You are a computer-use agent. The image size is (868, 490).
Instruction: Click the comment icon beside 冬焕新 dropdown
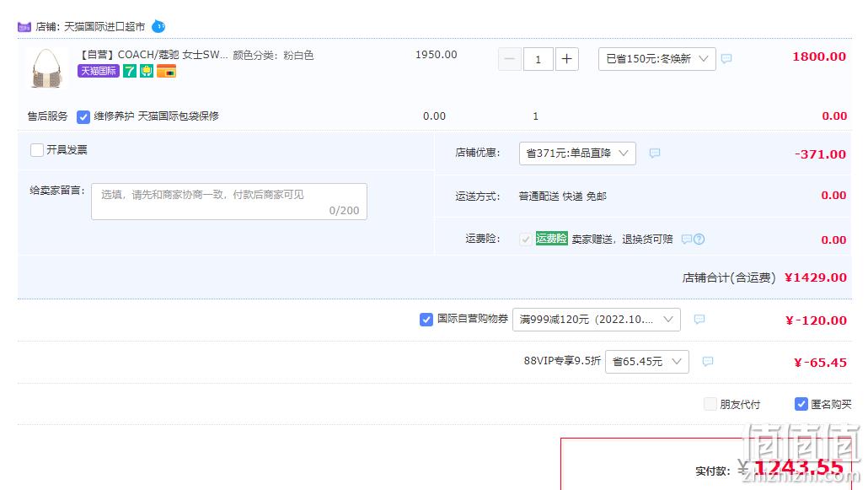click(726, 58)
